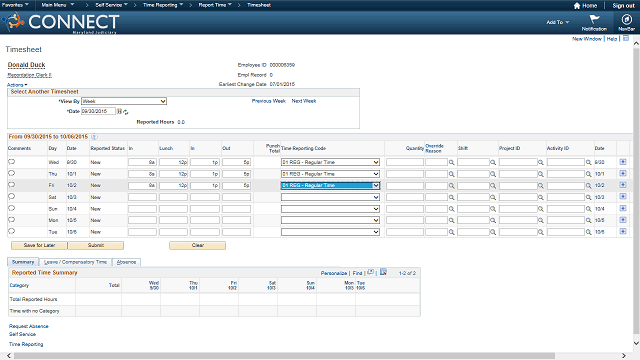The width and height of the screenshot is (640, 360).
Task: Open Time Reporting breadcrumb menu
Action: coord(163,5)
